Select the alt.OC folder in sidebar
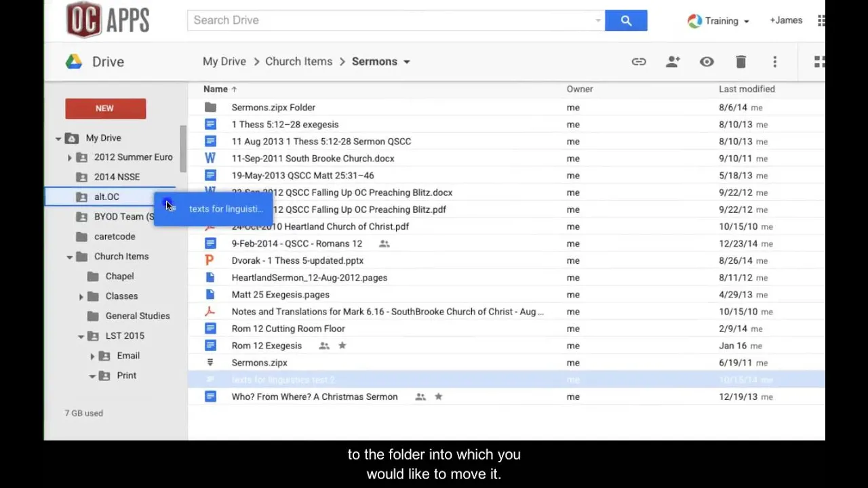This screenshot has width=868, height=488. (x=106, y=197)
